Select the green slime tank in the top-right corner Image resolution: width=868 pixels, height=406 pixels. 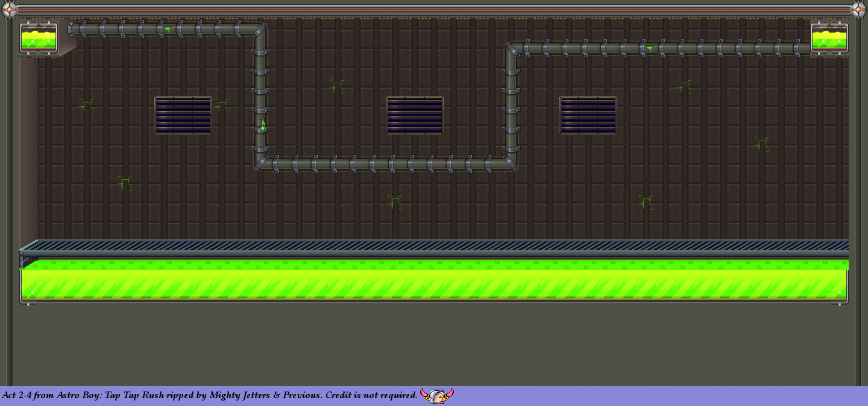click(x=829, y=39)
